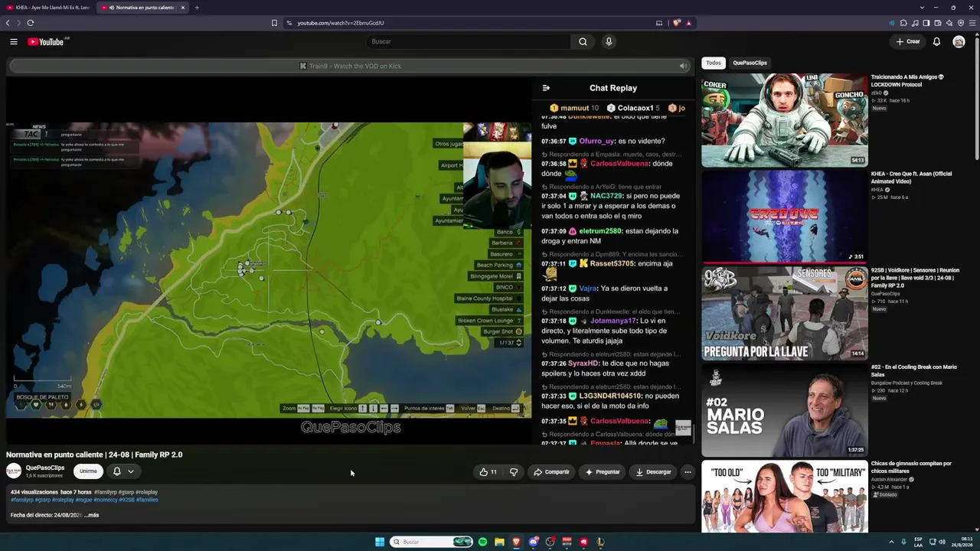The width and height of the screenshot is (980, 551).
Task: Open a new browser tab
Action: pyautogui.click(x=197, y=8)
